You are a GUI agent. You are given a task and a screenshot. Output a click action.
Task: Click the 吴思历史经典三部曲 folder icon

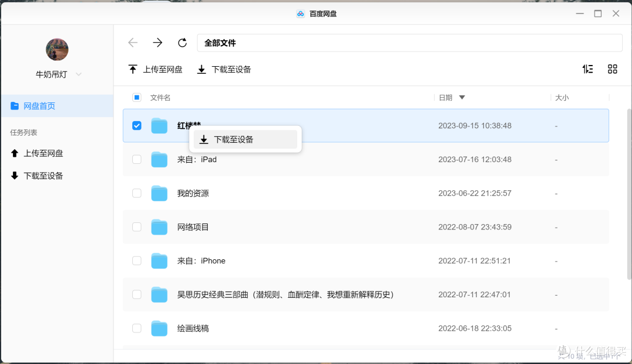pos(159,295)
